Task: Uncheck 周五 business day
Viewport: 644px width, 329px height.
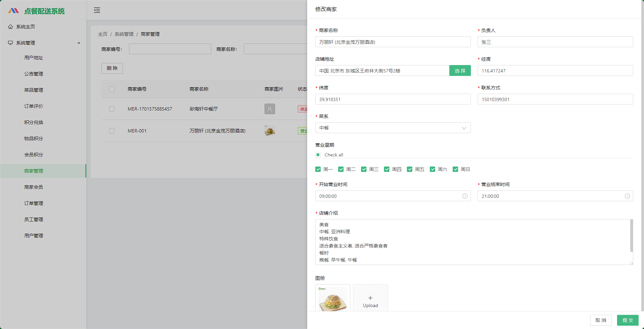Action: pos(410,169)
